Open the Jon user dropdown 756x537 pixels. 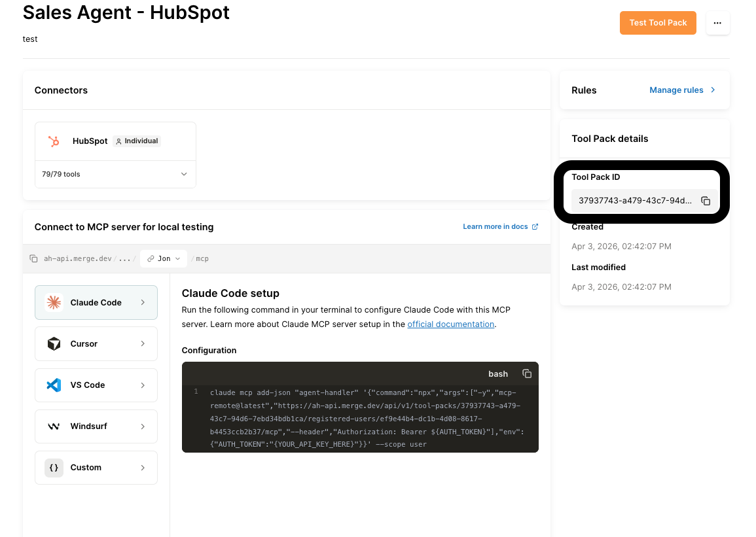tap(164, 258)
